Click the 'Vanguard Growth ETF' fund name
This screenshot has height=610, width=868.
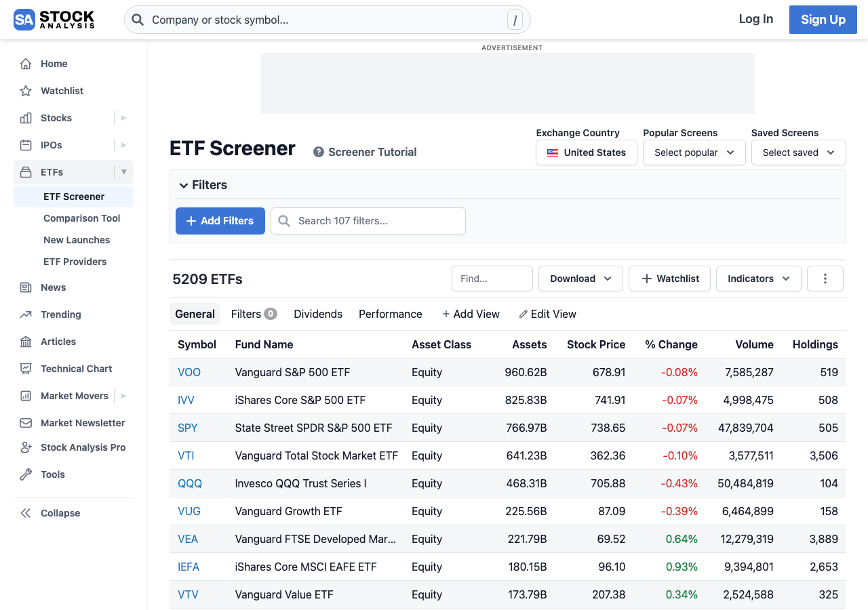point(289,511)
